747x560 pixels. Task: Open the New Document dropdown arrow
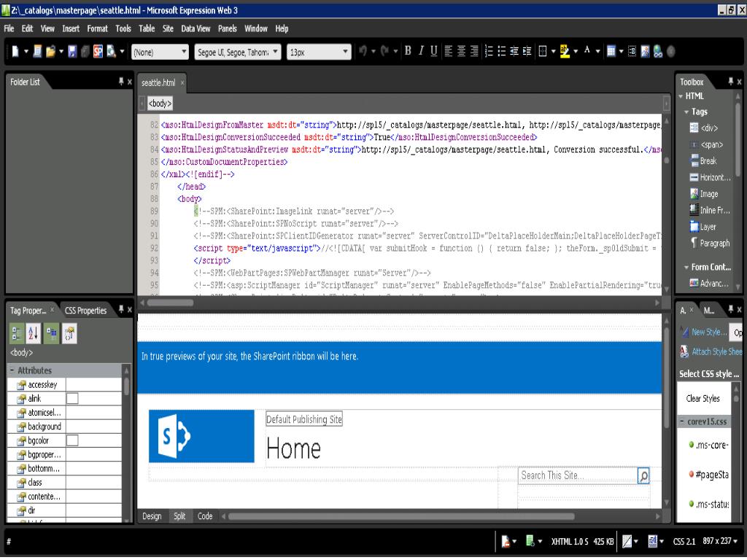tap(26, 52)
